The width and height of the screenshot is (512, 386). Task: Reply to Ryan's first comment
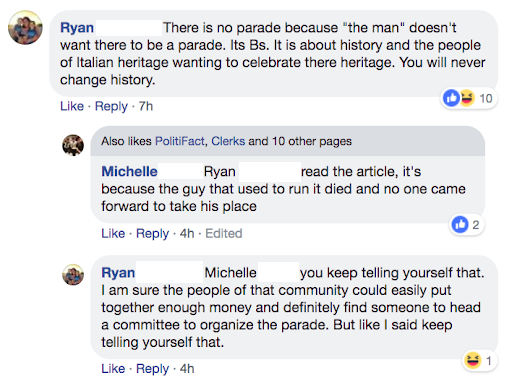pyautogui.click(x=111, y=106)
